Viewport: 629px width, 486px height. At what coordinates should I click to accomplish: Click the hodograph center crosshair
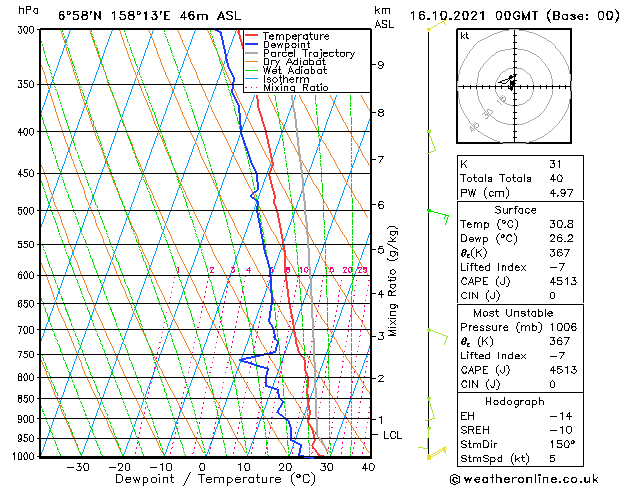(514, 86)
